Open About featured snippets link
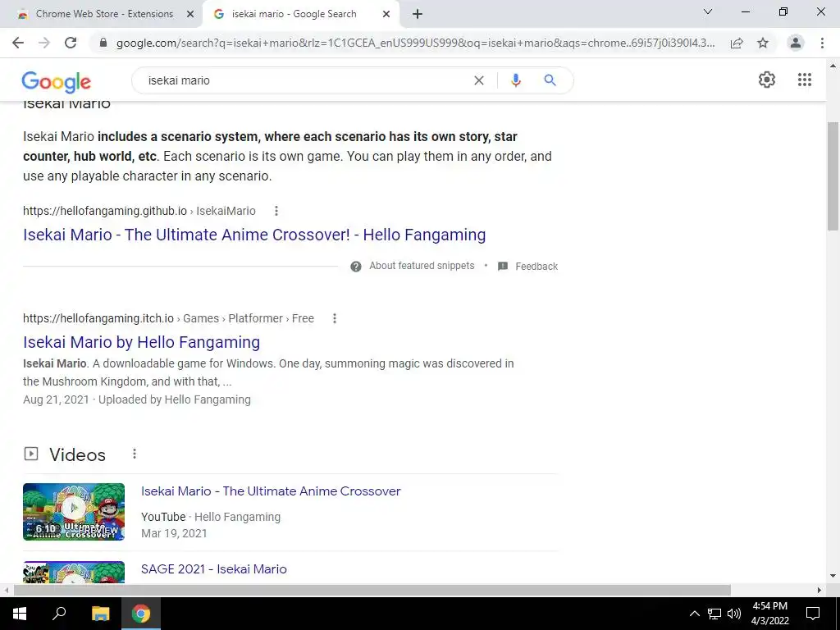 coord(422,266)
